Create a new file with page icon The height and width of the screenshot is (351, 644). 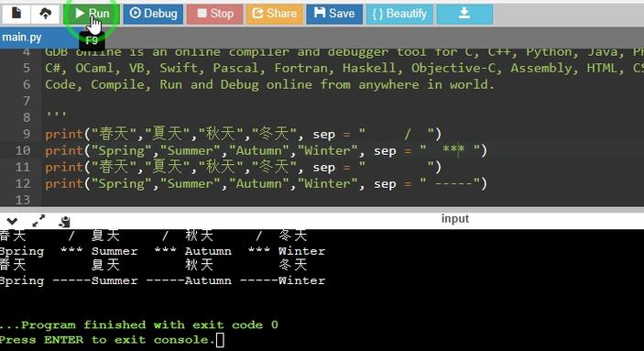[x=16, y=14]
